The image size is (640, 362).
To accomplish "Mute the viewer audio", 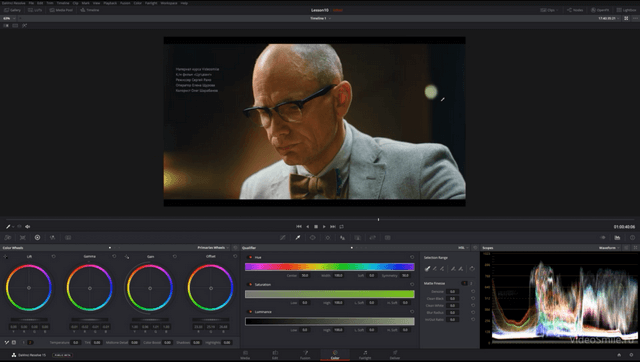I will 28,227.
